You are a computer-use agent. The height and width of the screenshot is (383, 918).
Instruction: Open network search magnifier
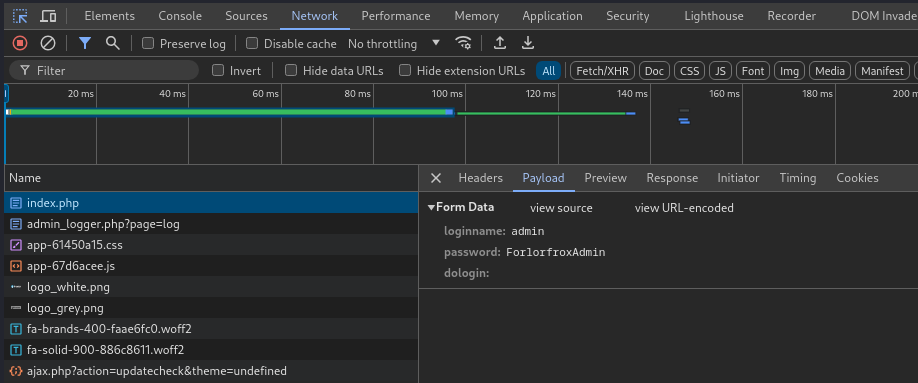112,43
